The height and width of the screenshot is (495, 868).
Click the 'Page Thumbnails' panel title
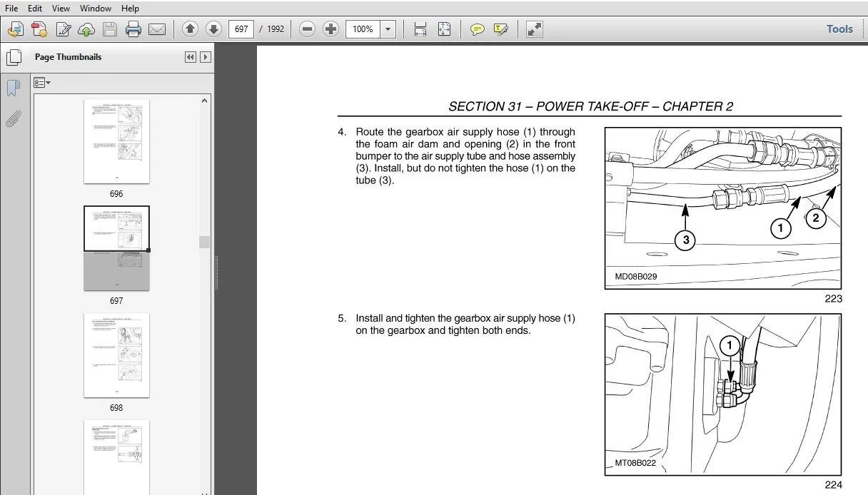point(69,57)
